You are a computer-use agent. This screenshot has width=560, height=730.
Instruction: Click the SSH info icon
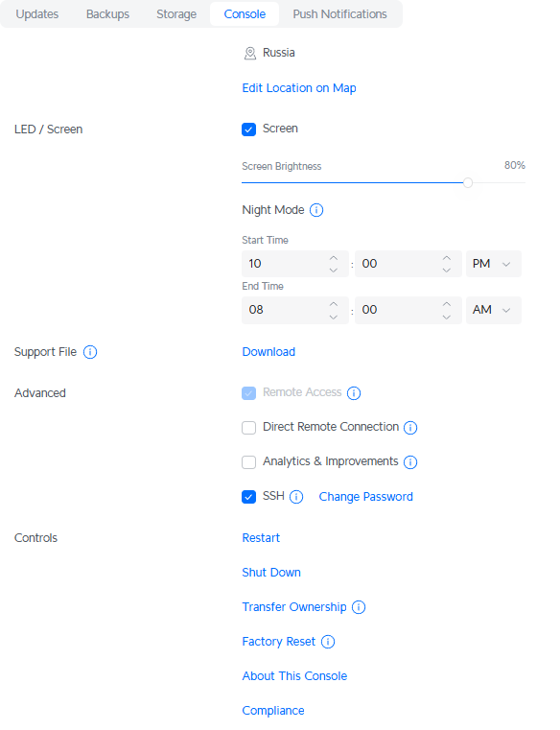tap(296, 497)
